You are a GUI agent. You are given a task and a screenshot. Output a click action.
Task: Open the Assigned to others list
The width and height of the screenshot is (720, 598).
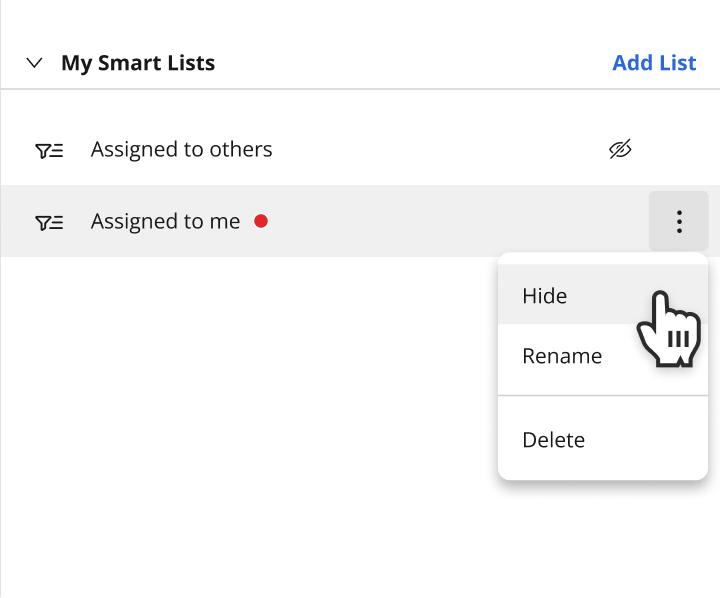(x=181, y=149)
